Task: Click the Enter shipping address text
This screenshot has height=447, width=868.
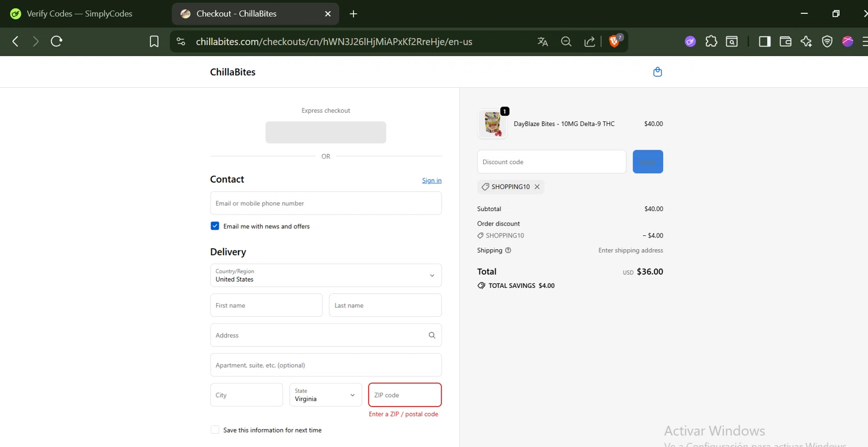Action: [631, 250]
